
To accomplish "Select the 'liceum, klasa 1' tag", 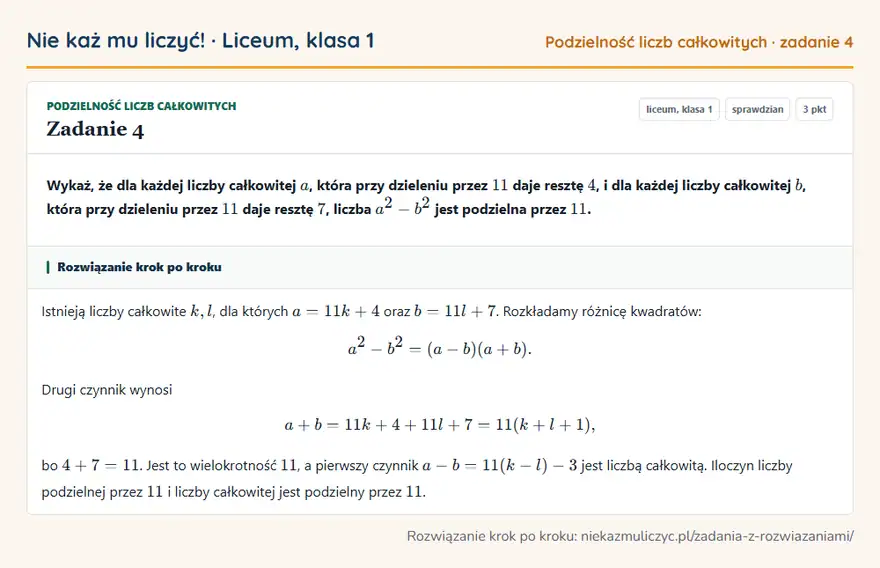I will click(679, 109).
